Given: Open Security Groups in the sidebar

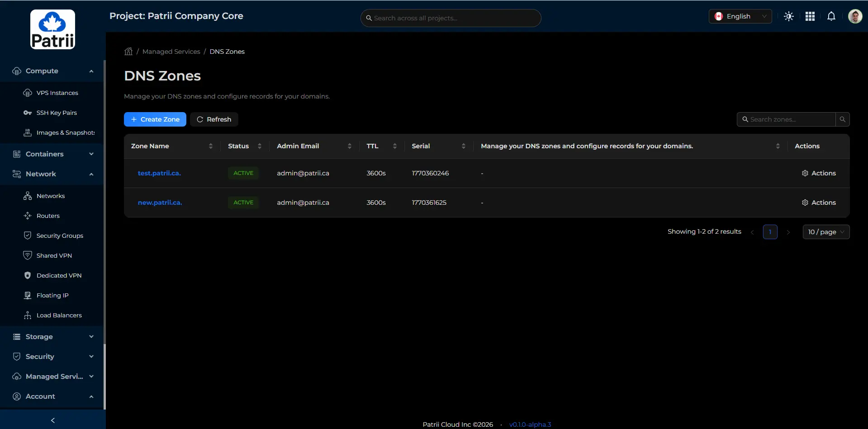Looking at the screenshot, I should [x=60, y=236].
